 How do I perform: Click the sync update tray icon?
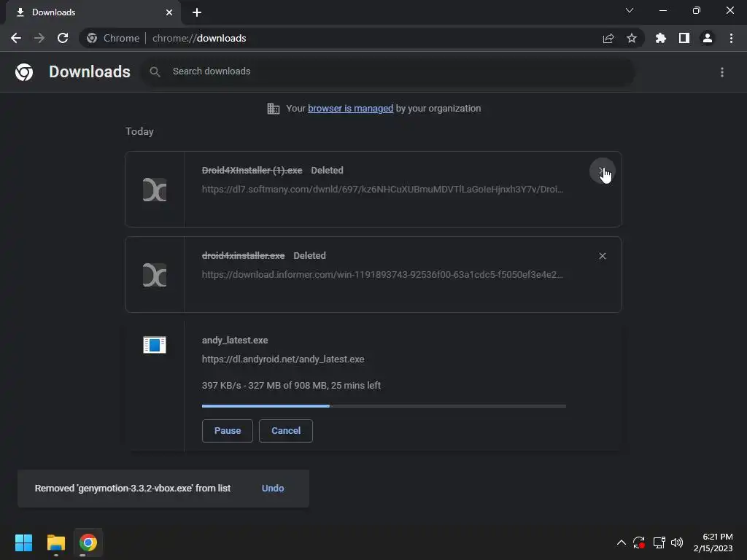639,542
